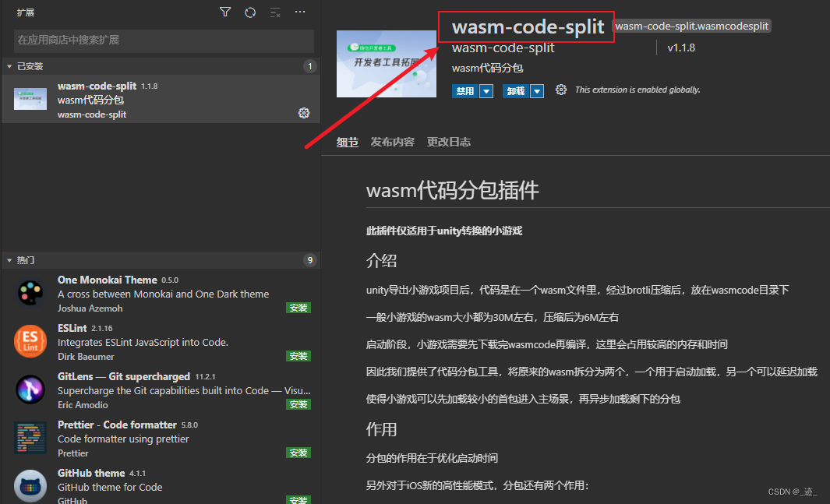
Task: Open One Monokai Theme palette icon
Action: click(x=30, y=293)
